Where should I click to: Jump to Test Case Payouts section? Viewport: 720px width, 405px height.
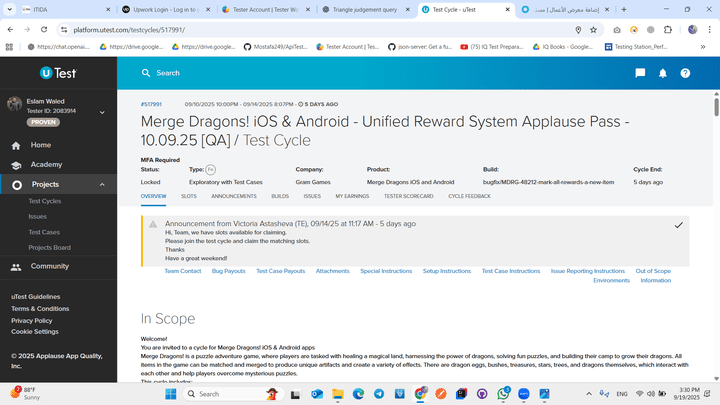[x=281, y=271]
